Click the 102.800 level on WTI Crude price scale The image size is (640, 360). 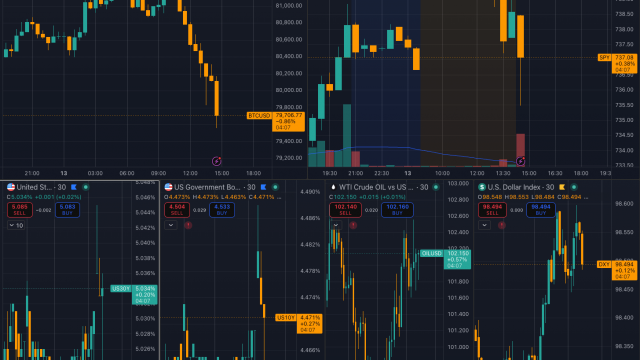(x=458, y=200)
